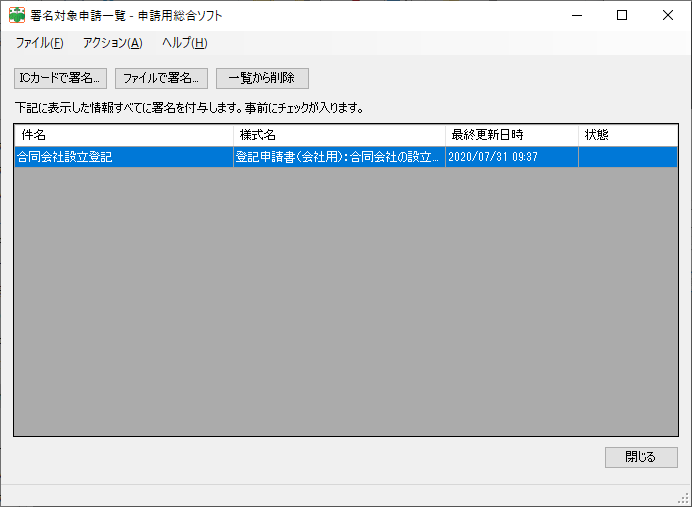This screenshot has width=692, height=507.
Task: Select the 合同会社設立登記 row
Action: pyautogui.click(x=346, y=157)
